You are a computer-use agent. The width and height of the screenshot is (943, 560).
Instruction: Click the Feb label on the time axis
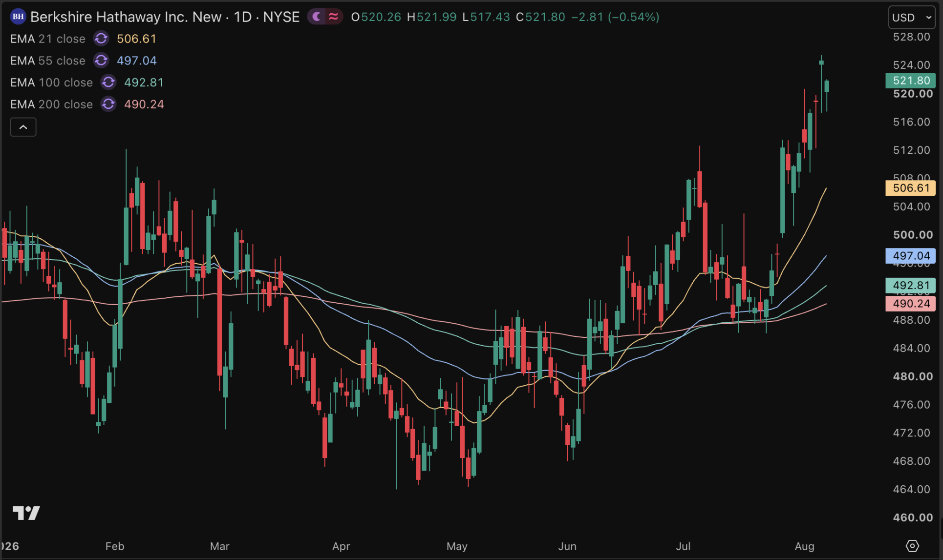pos(115,546)
